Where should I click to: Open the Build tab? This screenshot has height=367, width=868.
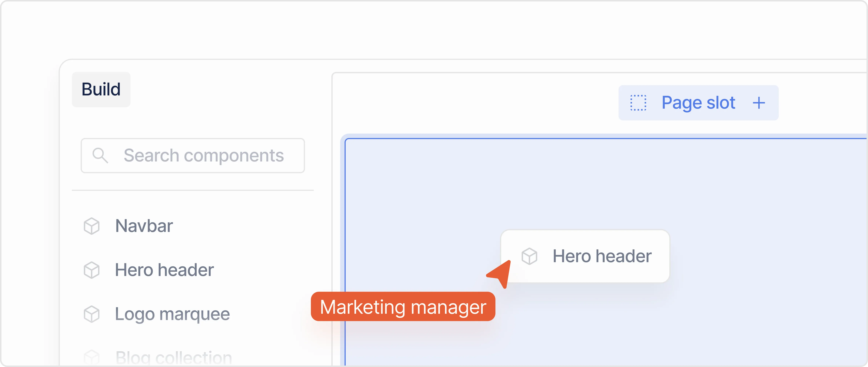[101, 89]
